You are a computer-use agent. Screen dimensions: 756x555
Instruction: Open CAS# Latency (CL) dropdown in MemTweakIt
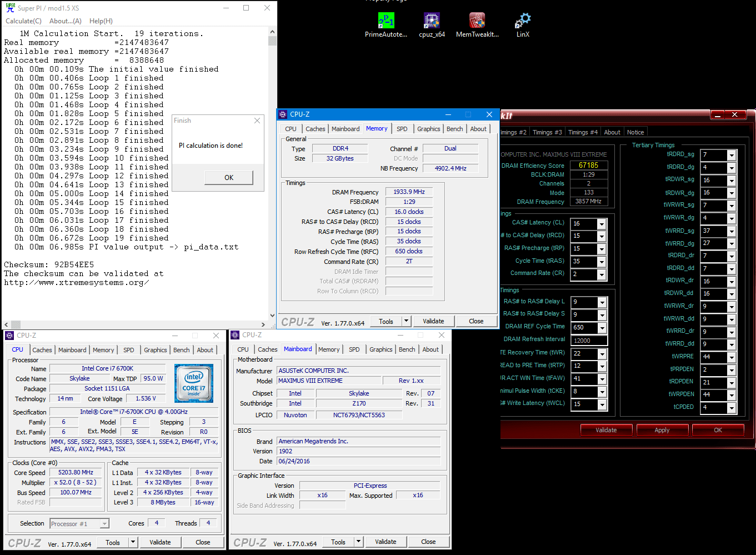tap(602, 224)
